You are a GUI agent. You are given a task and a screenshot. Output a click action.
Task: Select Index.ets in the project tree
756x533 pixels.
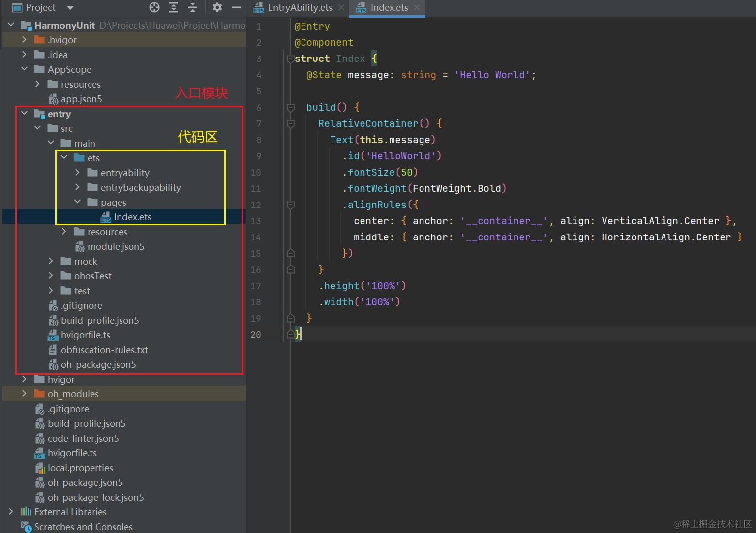[x=133, y=217]
